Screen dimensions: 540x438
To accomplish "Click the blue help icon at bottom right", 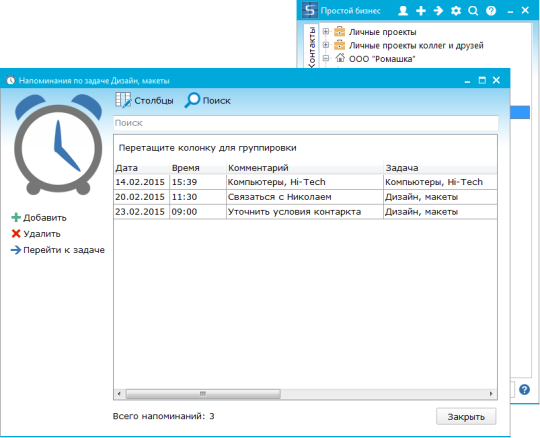I will pos(524,389).
